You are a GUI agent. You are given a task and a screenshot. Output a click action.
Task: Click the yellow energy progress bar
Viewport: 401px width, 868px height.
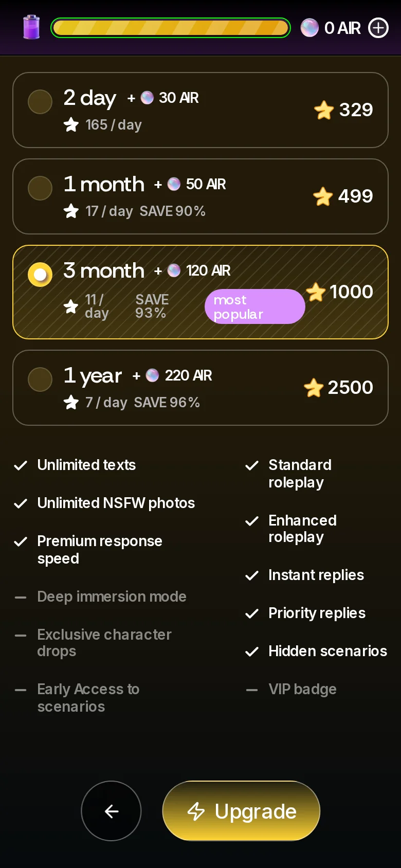(x=171, y=28)
